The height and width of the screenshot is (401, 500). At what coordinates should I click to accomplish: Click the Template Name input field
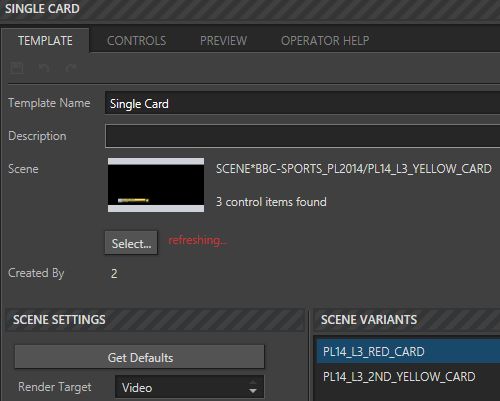coord(302,103)
